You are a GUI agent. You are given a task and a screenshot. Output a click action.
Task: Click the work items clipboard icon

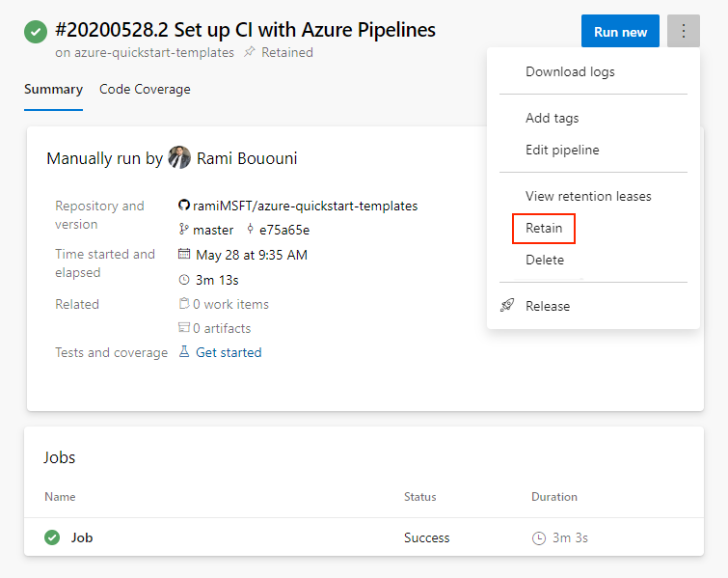tap(184, 304)
